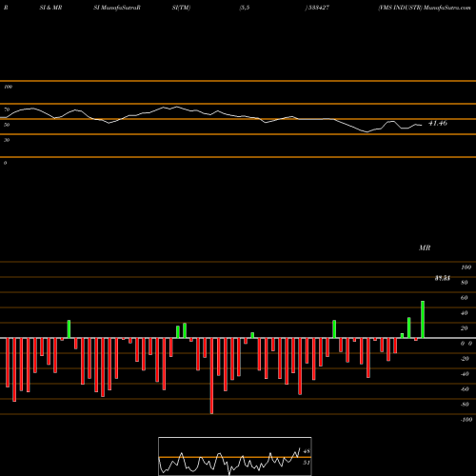Click the RSI value label '41.46'

pyautogui.click(x=438, y=123)
